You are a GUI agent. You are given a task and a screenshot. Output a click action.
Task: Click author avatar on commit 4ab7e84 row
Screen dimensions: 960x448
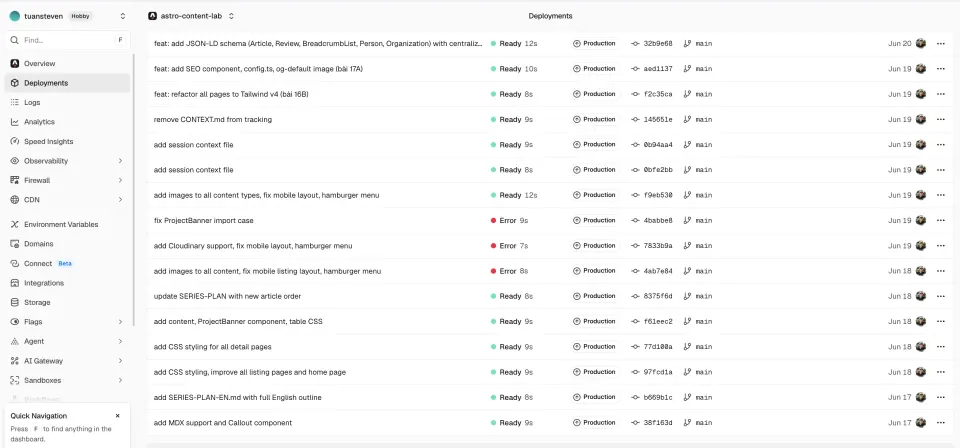[921, 271]
